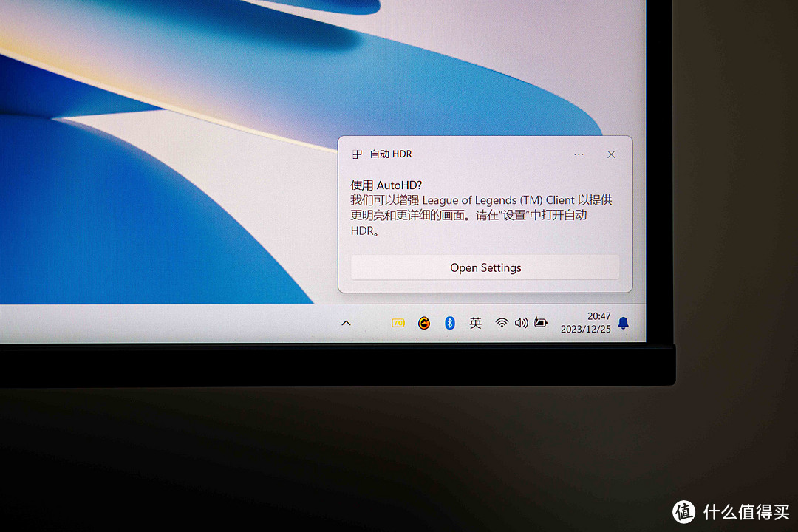
Task: Open the notification's three-dot options menu
Action: coord(579,154)
